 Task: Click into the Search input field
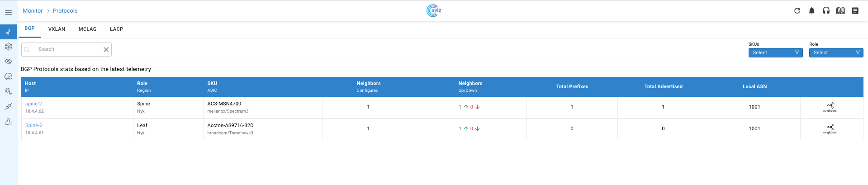click(x=68, y=49)
